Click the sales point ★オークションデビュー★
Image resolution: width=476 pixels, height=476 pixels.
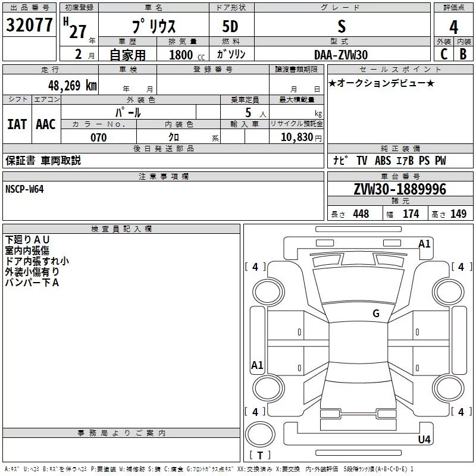pyautogui.click(x=381, y=83)
